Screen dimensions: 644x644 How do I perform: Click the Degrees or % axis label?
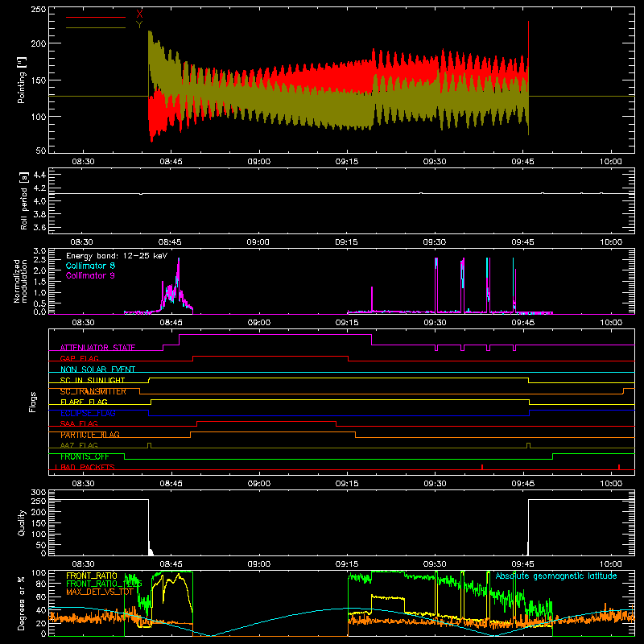coord(22,603)
